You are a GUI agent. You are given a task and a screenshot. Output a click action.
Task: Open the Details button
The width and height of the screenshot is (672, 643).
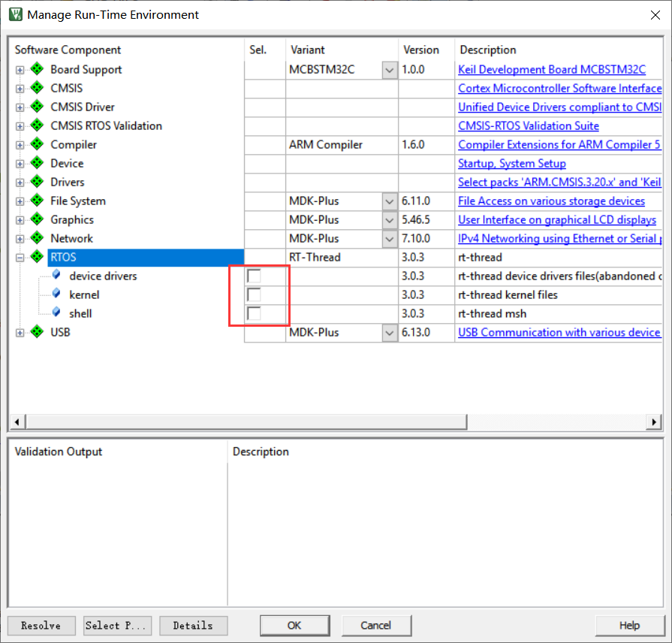point(193,626)
